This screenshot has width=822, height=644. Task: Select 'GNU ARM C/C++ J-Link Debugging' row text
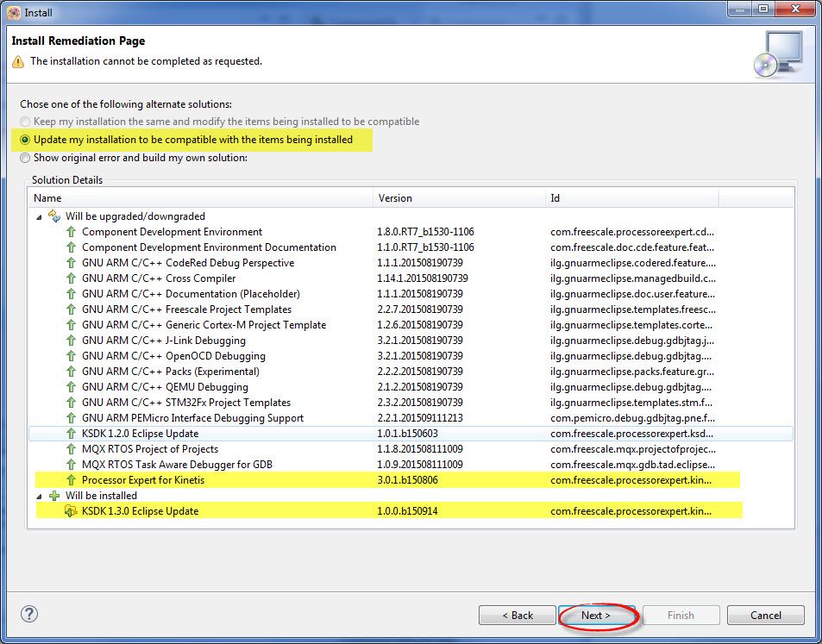[x=164, y=340]
